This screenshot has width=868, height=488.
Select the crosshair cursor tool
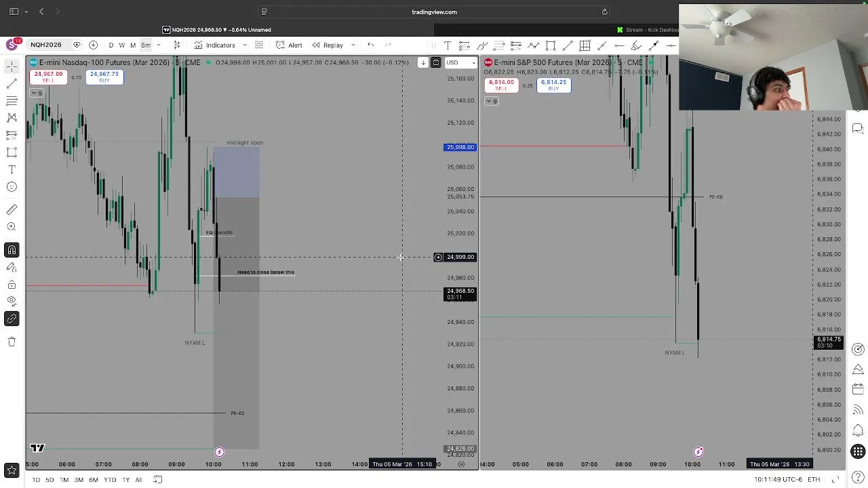pyautogui.click(x=12, y=66)
